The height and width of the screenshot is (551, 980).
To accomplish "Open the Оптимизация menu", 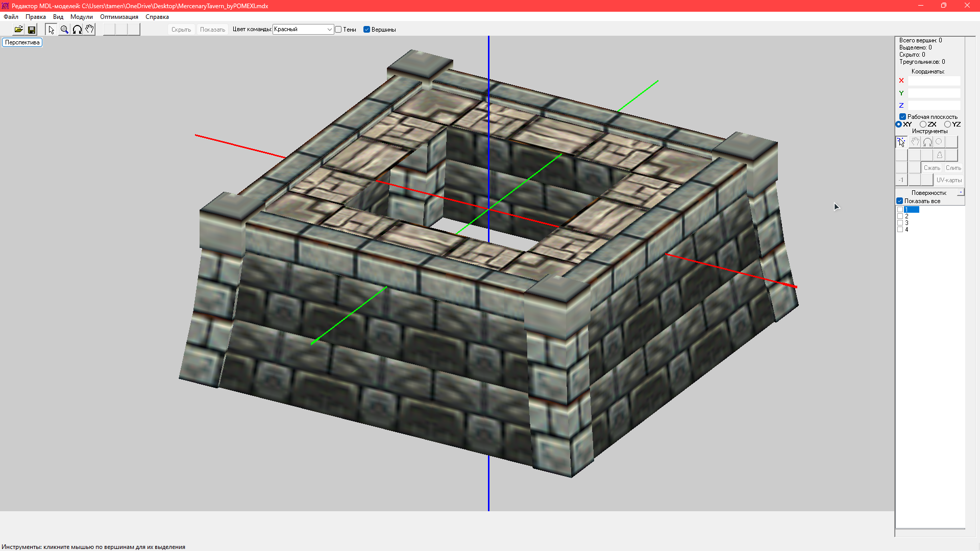I will pos(119,17).
